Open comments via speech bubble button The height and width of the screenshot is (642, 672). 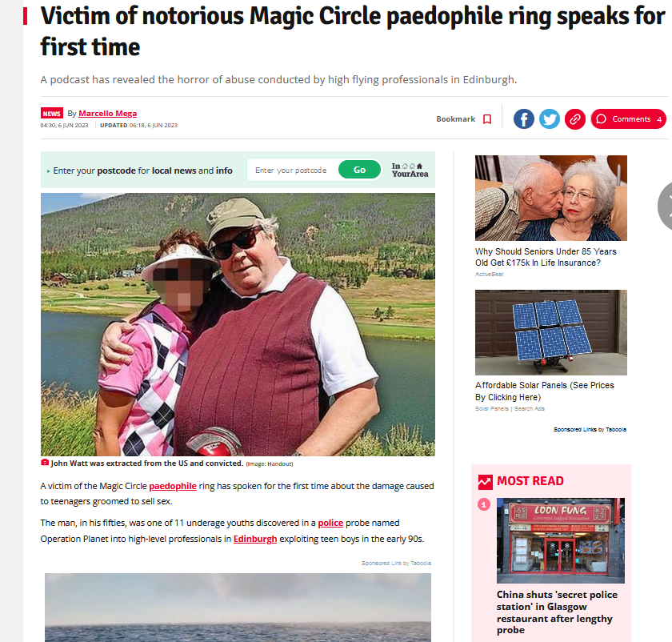point(628,118)
